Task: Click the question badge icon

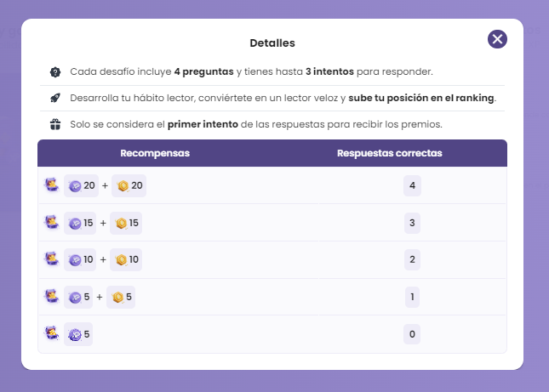Action: [x=55, y=72]
